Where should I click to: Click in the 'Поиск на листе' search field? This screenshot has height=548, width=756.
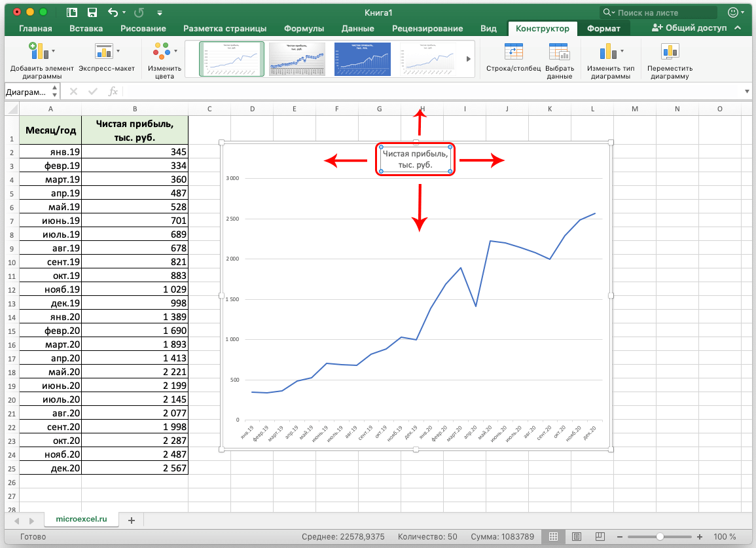pyautogui.click(x=658, y=12)
